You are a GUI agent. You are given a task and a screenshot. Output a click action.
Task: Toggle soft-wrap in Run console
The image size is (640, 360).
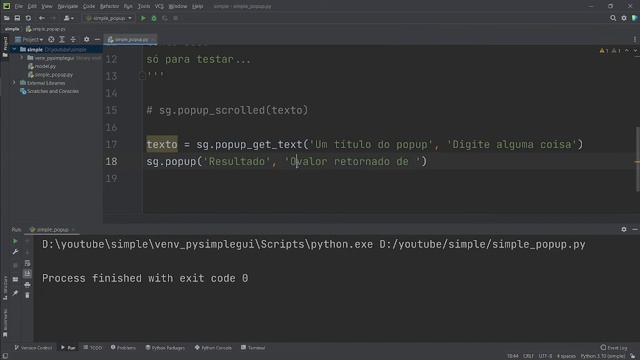coord(27,263)
